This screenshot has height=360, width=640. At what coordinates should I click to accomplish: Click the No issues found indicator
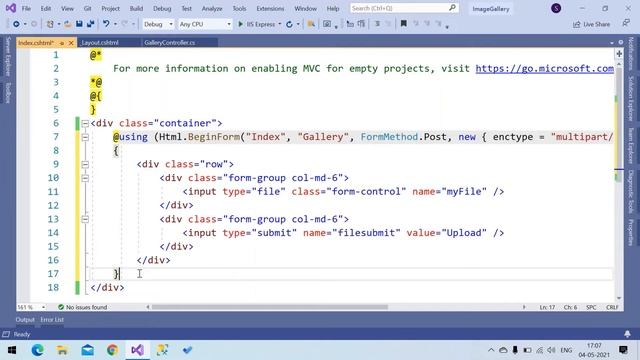point(82,307)
